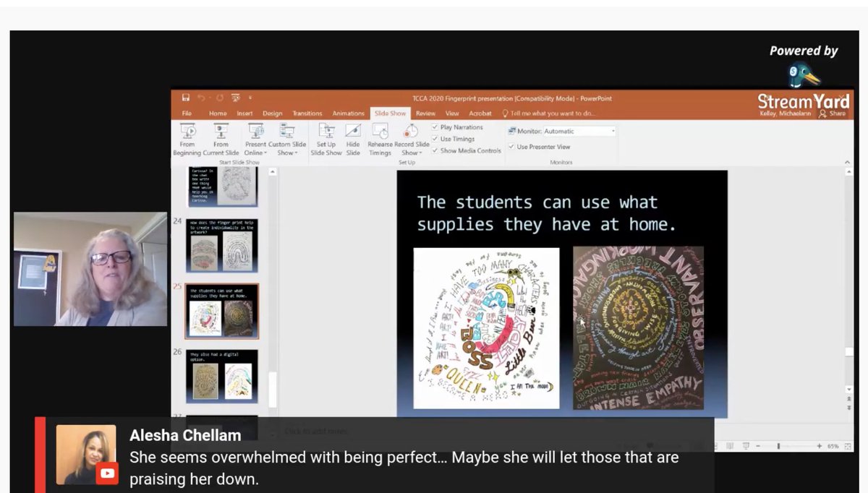This screenshot has height=493, width=868.
Task: Click the Alesha Chellam name
Action: coord(185,435)
